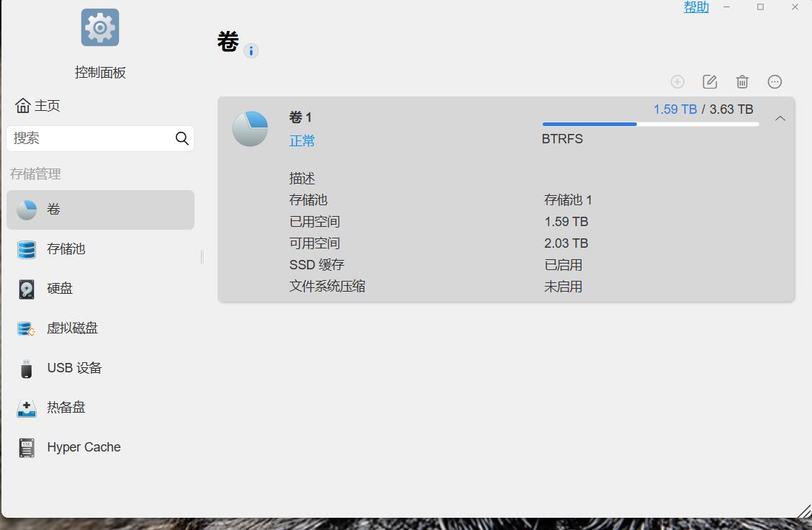Click the 硬盘 hard drive icon

pyautogui.click(x=27, y=289)
